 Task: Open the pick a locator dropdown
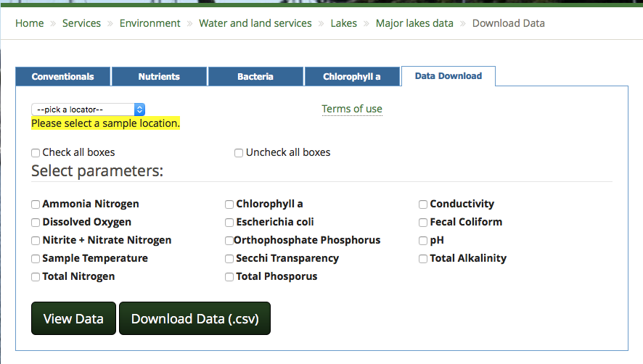point(88,109)
